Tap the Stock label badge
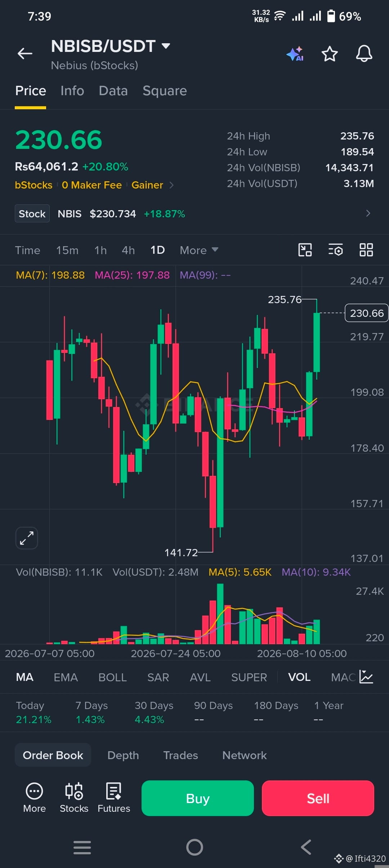389x868 pixels. point(32,213)
